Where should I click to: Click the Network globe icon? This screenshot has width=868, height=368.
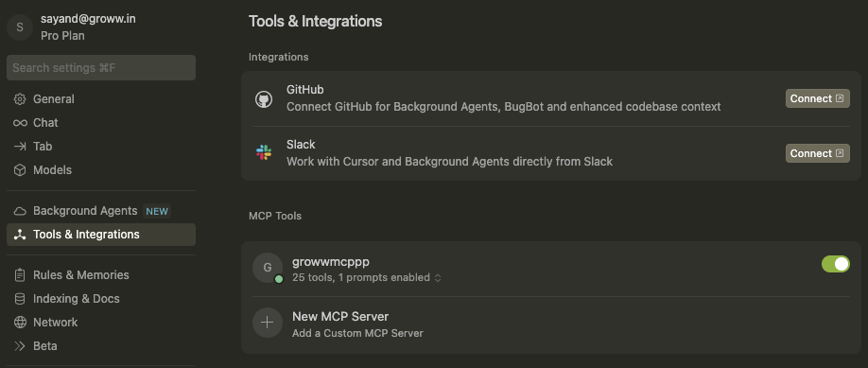(x=20, y=322)
